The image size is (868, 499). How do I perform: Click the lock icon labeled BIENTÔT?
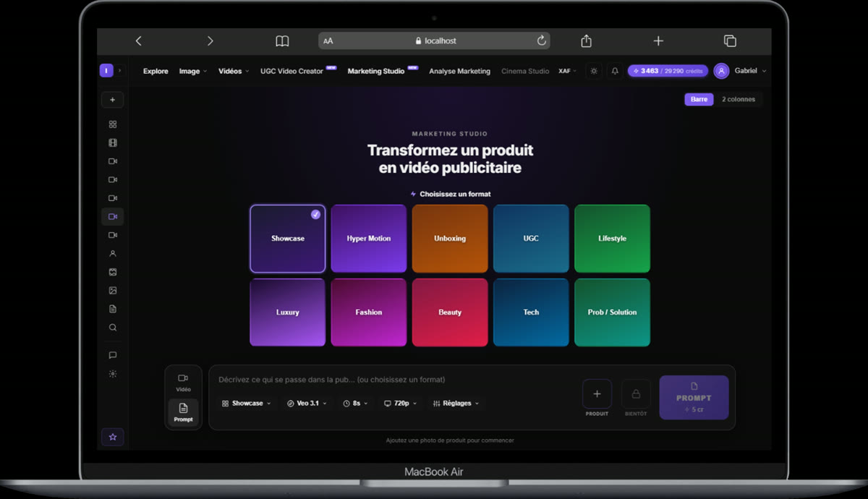(636, 394)
